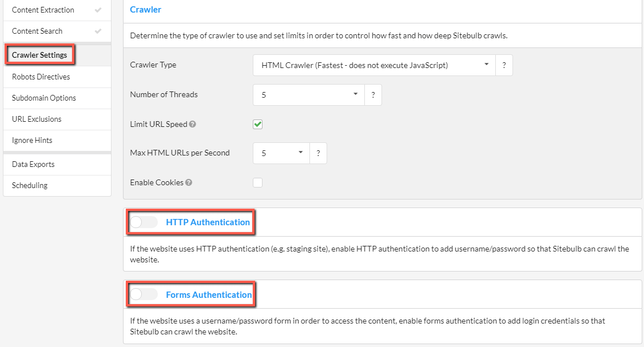Screen dimensions: 644x347
Task: Turn on the Forms Authentication switch
Action: point(144,294)
